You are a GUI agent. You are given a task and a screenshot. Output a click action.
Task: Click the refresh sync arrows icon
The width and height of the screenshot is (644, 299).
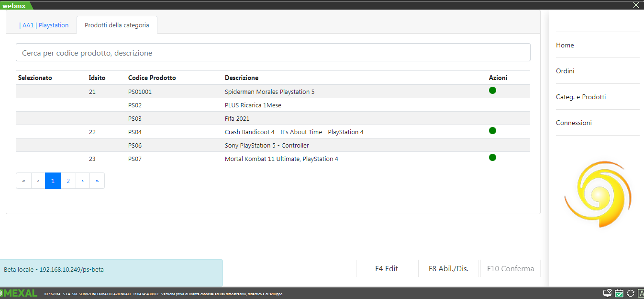point(630,293)
